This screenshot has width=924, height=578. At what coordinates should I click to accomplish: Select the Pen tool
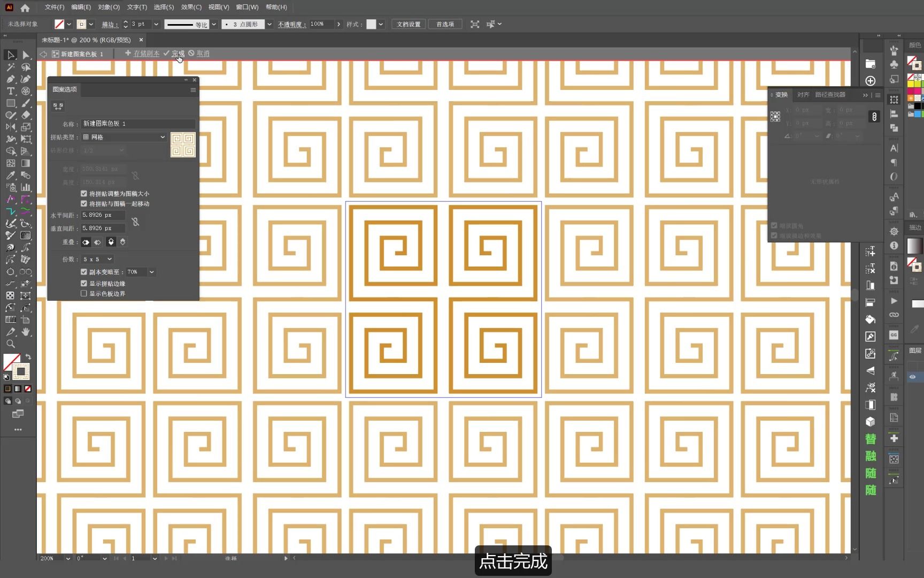[10, 79]
